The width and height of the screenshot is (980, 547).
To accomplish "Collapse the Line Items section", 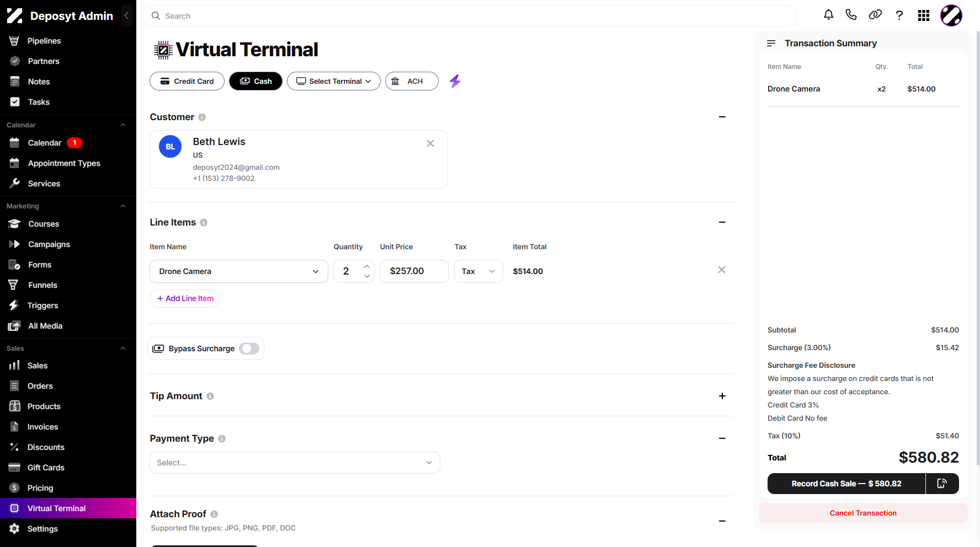I will coord(722,222).
